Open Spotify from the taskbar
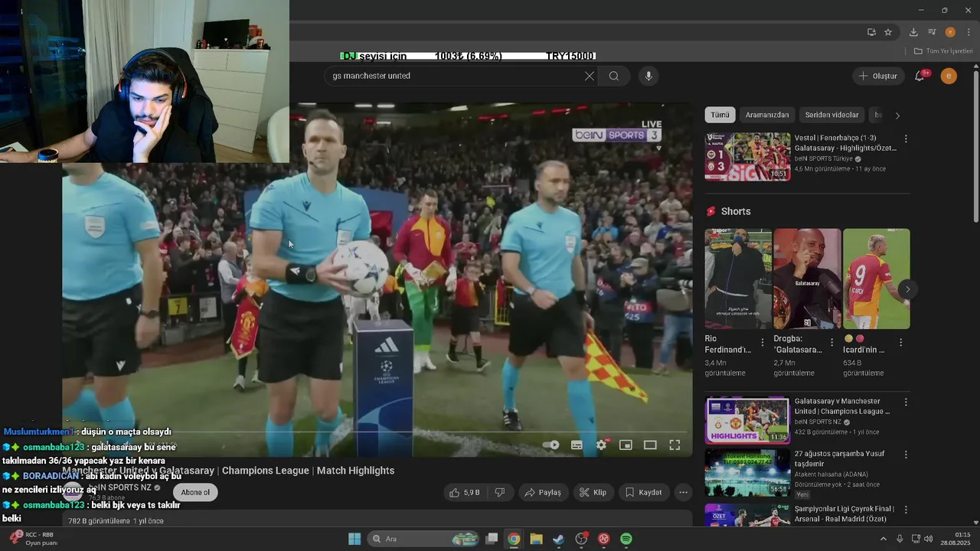Screen dimensions: 980x551 coord(626,539)
